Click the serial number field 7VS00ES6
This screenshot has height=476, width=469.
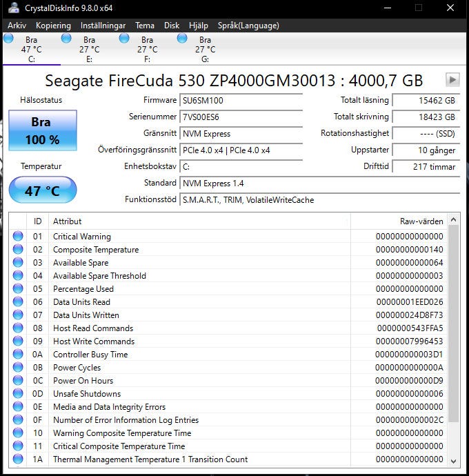[241, 117]
